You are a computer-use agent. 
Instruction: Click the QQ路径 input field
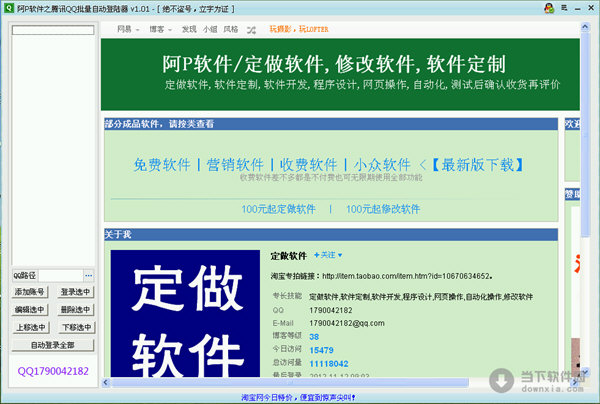[61, 275]
